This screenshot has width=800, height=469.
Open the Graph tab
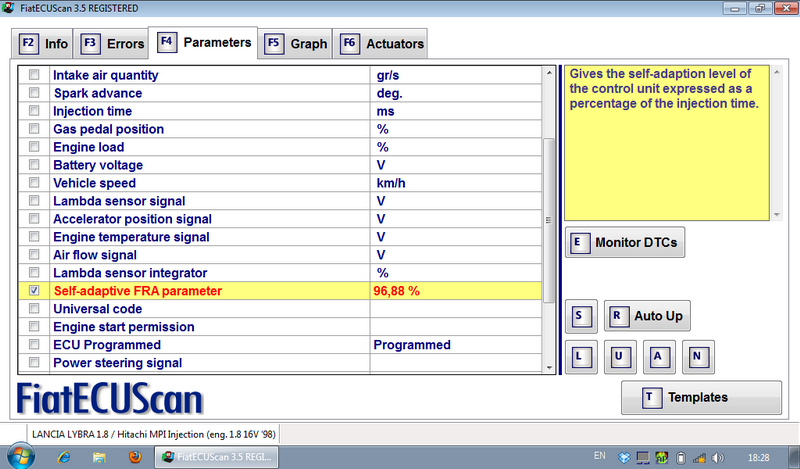(296, 43)
